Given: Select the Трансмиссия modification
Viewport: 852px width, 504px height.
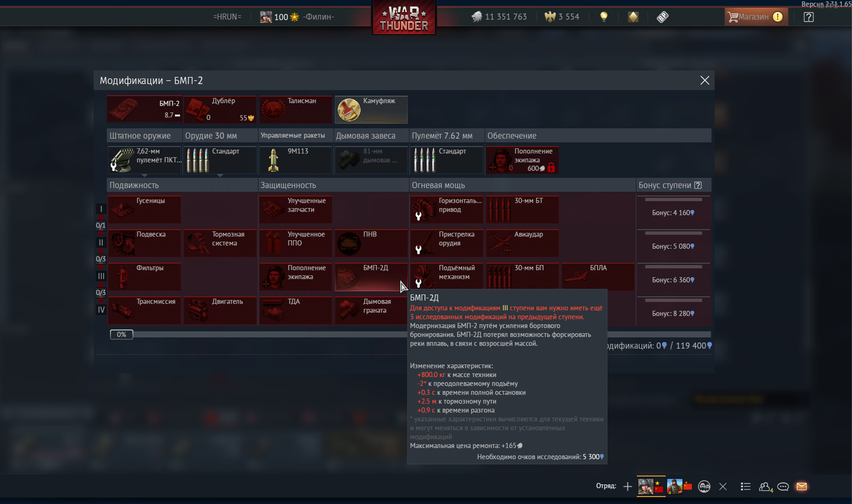Looking at the screenshot, I should click(145, 310).
